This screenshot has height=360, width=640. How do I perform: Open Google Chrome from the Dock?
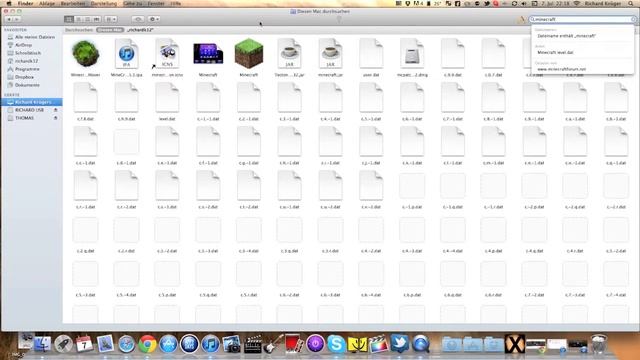(147, 344)
